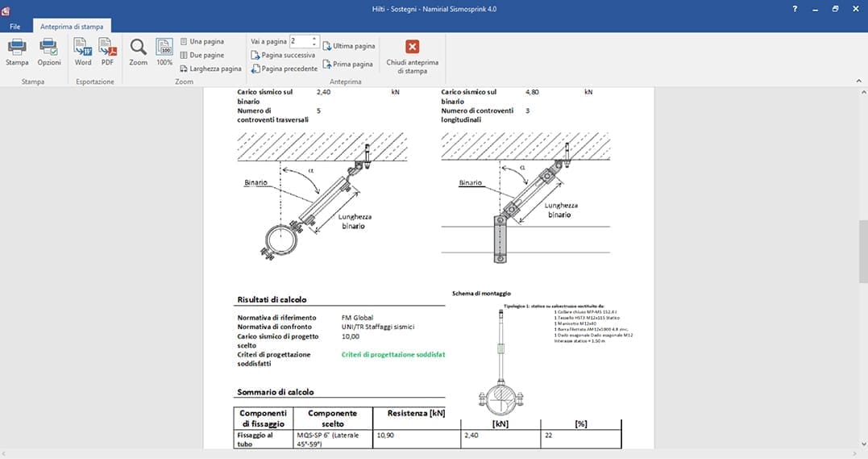
Task: Click the 'Schema di montaggio' label
Action: (x=481, y=294)
